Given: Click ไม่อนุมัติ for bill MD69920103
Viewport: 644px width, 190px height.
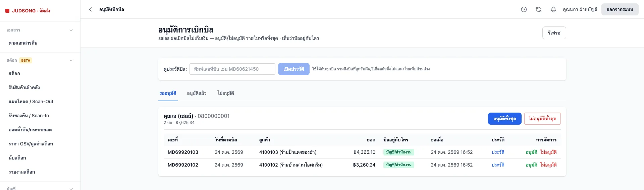Looking at the screenshot, I should pyautogui.click(x=548, y=152).
